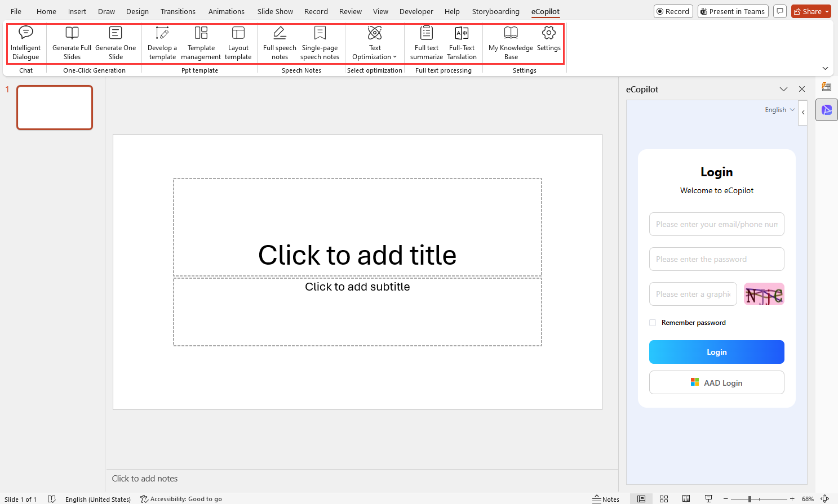Open English language dropdown in eCopilot pane
The image size is (838, 504).
(780, 110)
